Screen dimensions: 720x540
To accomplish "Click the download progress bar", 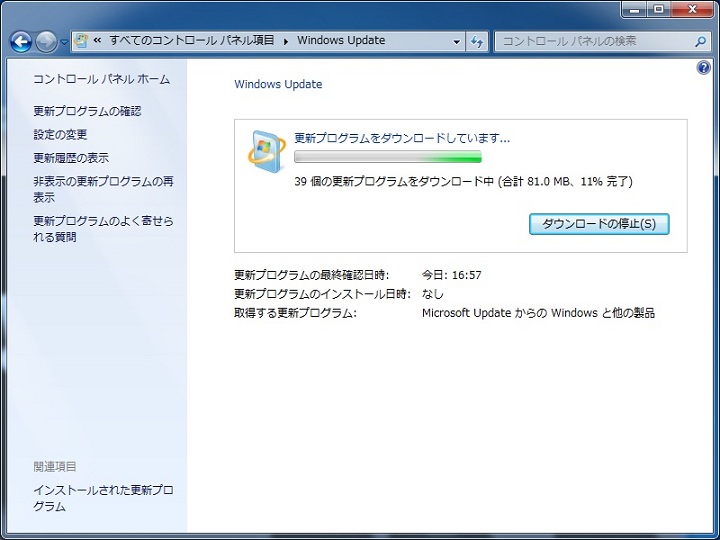I will coord(388,157).
